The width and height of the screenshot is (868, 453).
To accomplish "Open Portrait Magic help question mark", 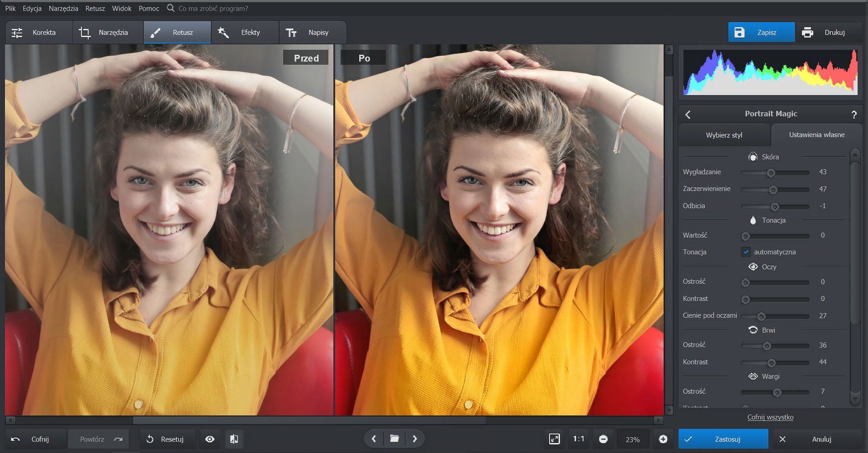I will 854,115.
